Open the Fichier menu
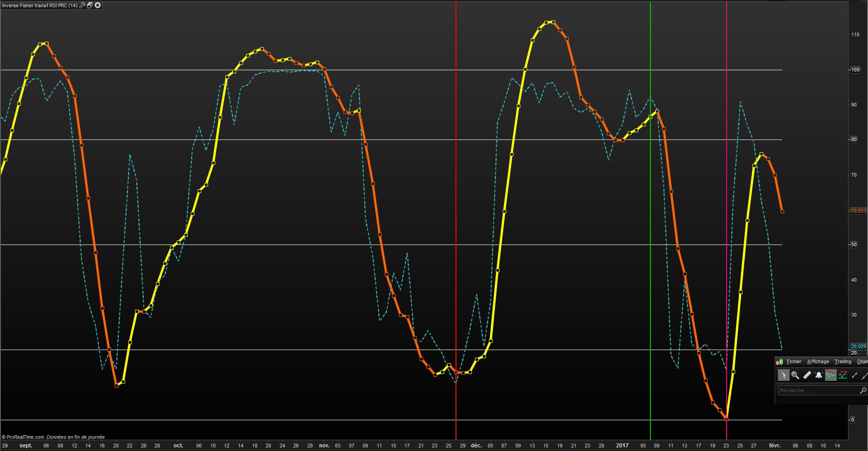This screenshot has width=868, height=451. 794,362
